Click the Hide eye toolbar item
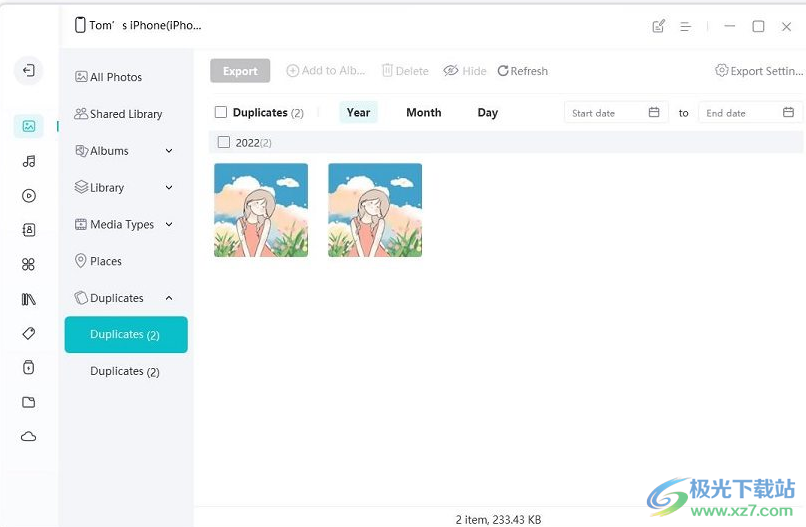Screen dimensions: 806x527 [x=465, y=71]
